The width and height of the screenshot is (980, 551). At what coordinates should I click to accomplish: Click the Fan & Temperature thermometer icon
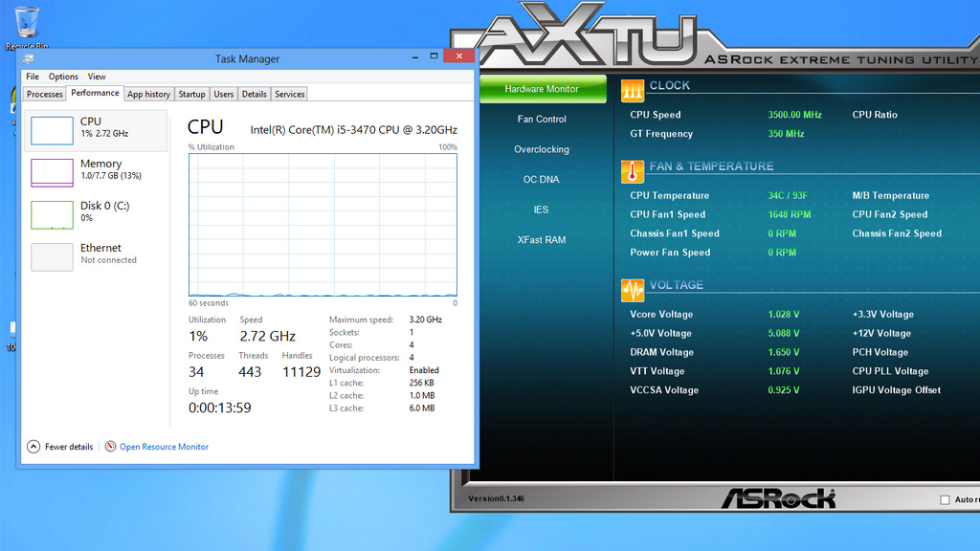click(x=632, y=171)
